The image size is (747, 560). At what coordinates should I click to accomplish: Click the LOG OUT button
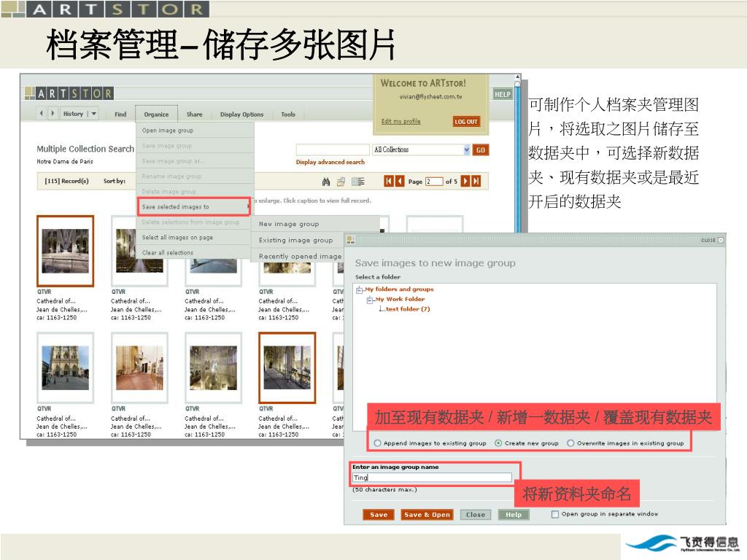(465, 122)
